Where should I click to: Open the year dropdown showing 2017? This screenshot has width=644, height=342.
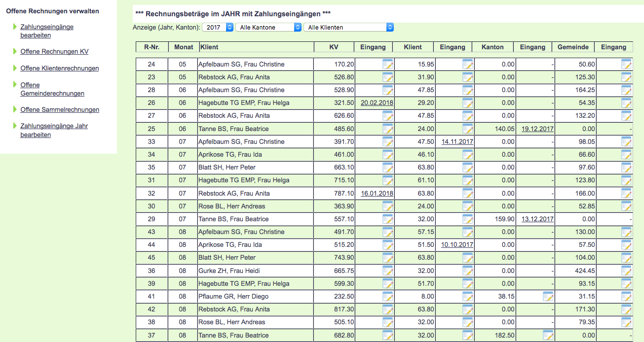click(218, 28)
